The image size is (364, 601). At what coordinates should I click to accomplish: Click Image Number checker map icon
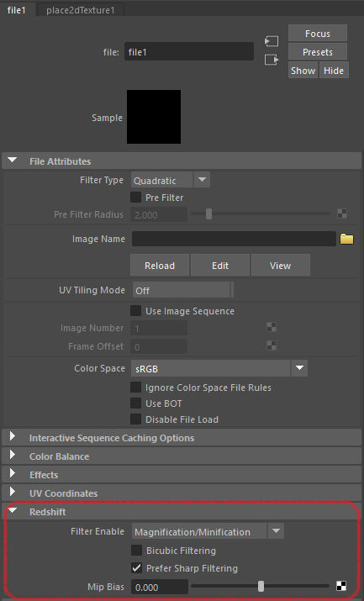[272, 327]
